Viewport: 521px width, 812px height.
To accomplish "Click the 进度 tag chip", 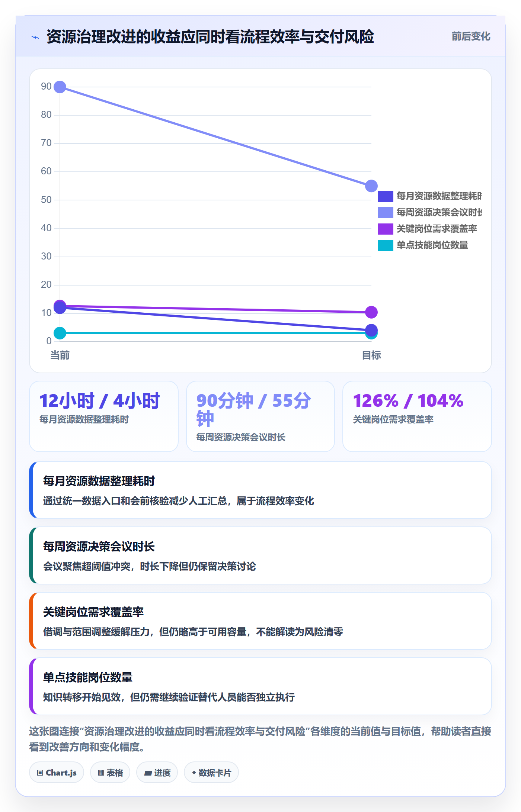I will coord(157,772).
